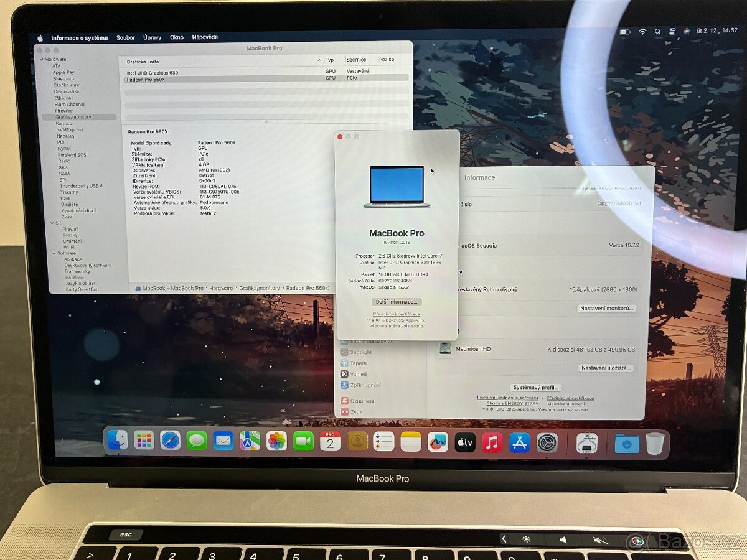
Task: Click the Wi-Fi status icon in the menu bar
Action: click(x=642, y=32)
